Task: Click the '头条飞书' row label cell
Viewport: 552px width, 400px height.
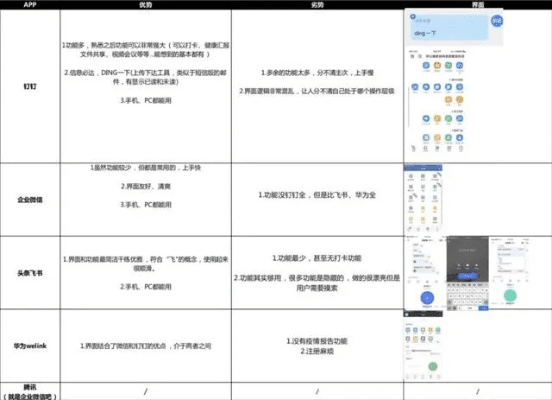Action: point(30,273)
